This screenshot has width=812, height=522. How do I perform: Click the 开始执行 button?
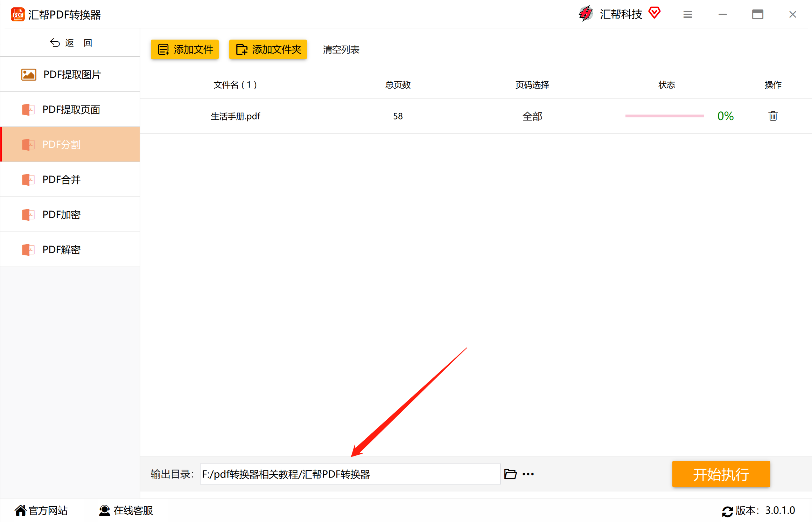(721, 474)
